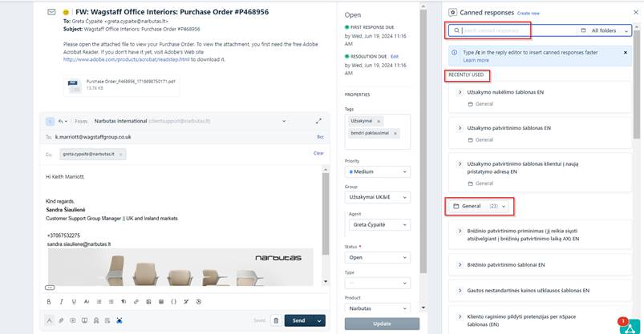This screenshot has width=644, height=334.
Task: Clear the Cc recipients
Action: [318, 153]
